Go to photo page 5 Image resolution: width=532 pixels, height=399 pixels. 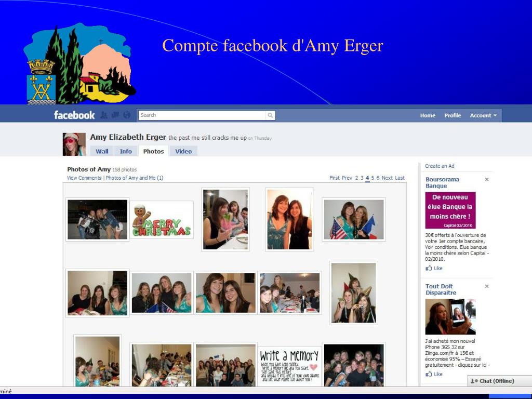373,178
